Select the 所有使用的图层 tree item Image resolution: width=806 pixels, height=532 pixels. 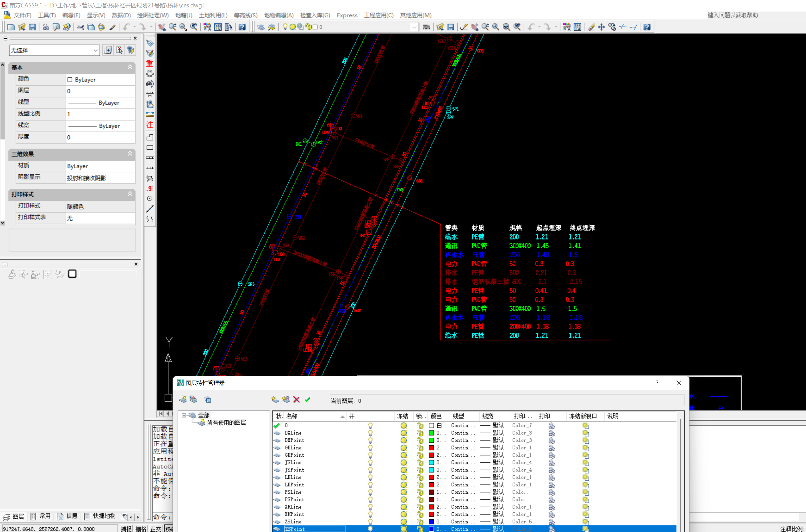pyautogui.click(x=226, y=423)
